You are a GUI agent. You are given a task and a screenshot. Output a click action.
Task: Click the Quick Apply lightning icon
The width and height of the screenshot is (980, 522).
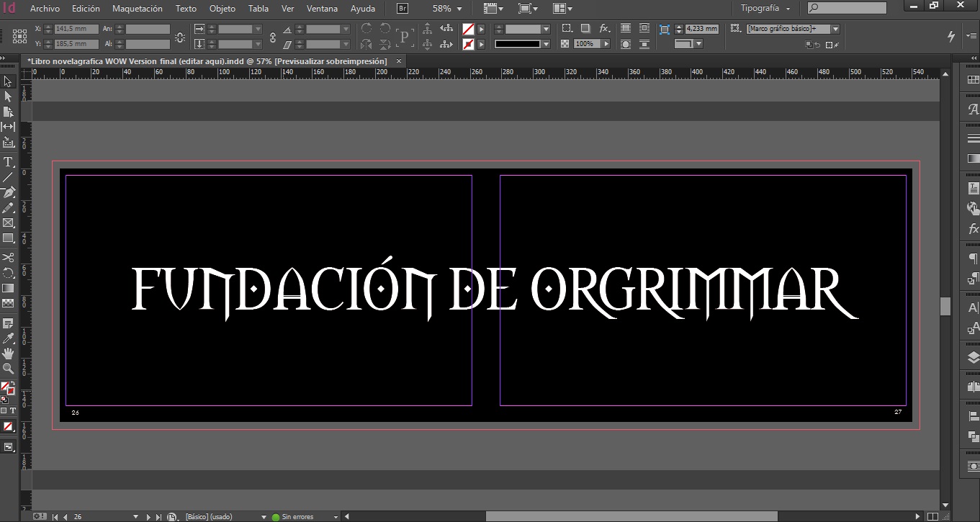[x=951, y=36]
